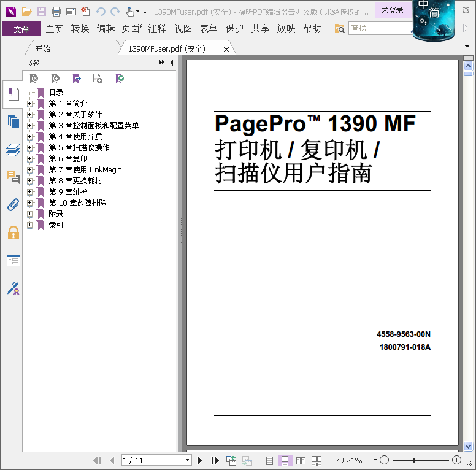Screen dimensions: 476x470
Task: Switch to the 转换 ribbon tab
Action: 80,29
